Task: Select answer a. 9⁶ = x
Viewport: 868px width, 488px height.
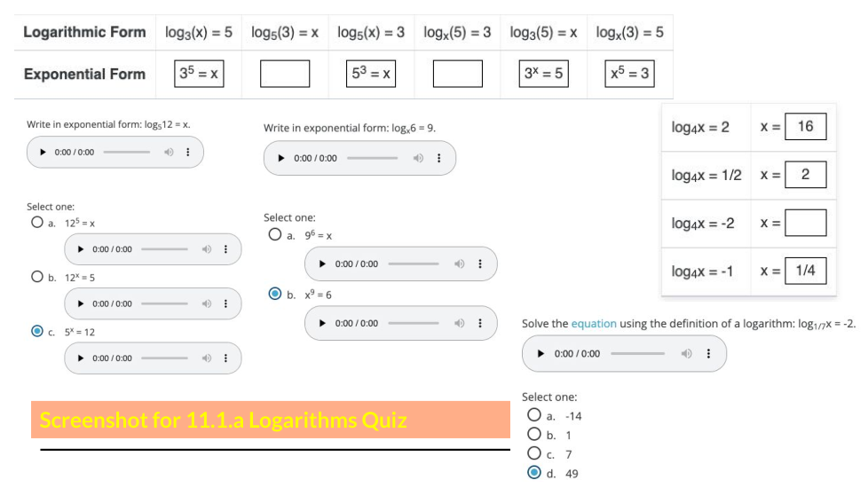Action: (275, 235)
